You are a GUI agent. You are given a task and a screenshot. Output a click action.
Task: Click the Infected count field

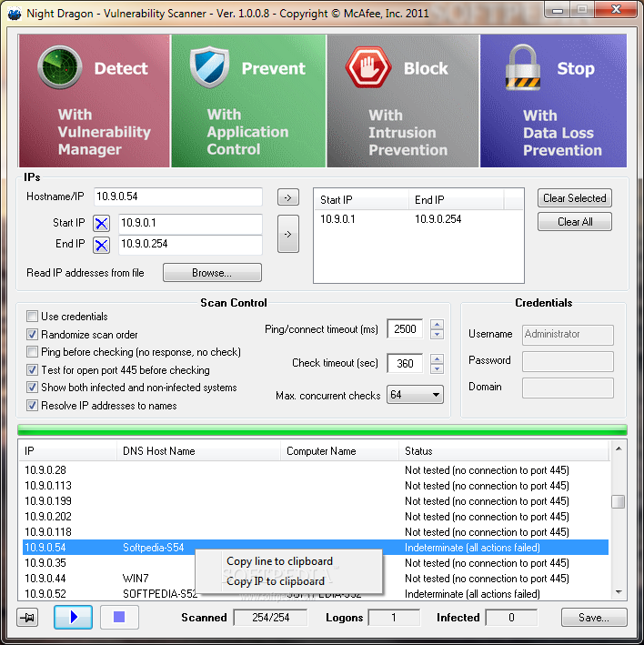511,618
